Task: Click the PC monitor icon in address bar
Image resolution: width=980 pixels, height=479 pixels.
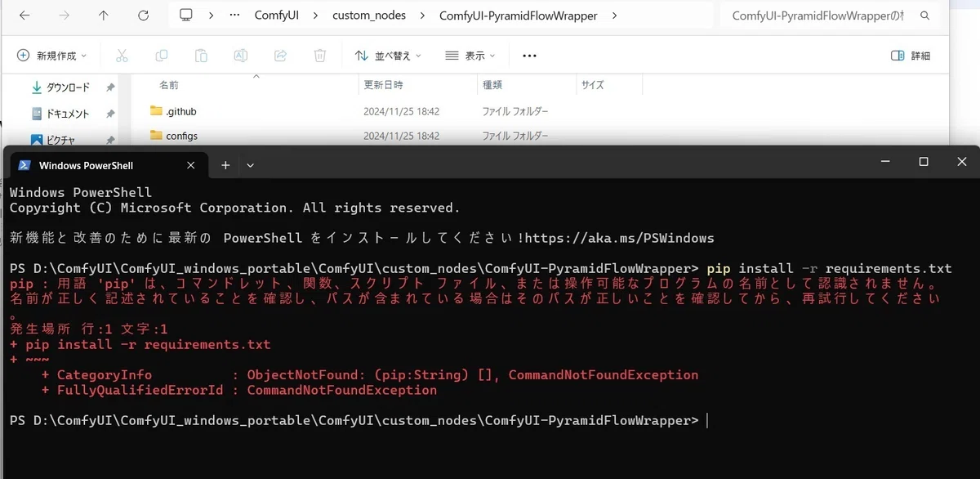Action: pos(186,16)
